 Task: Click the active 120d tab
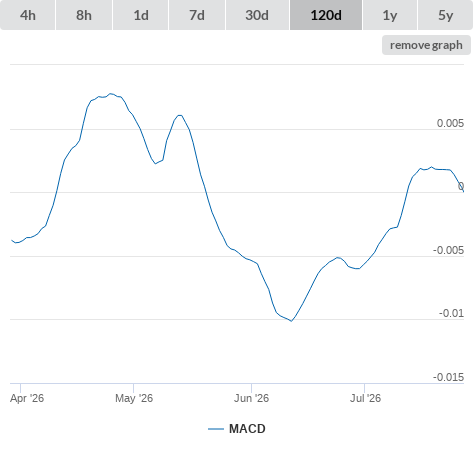326,15
